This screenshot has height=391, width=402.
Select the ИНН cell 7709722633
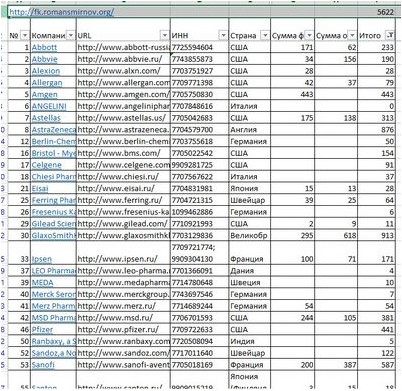point(199,329)
